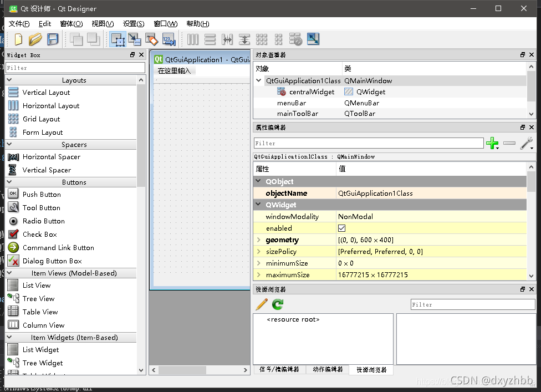
Task: Select the objectName property row
Action: tap(390, 194)
